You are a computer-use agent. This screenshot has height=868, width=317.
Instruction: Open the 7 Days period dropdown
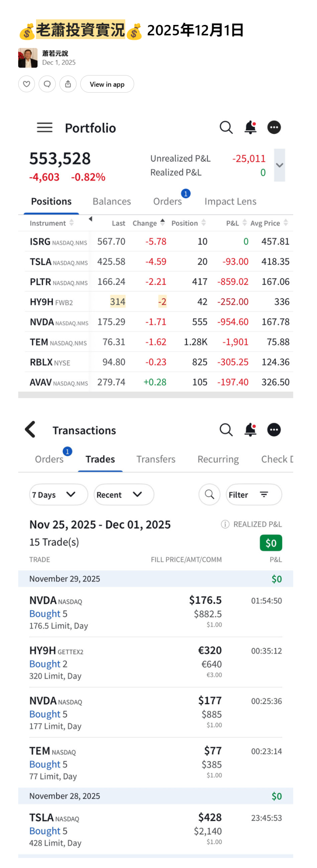(x=58, y=494)
